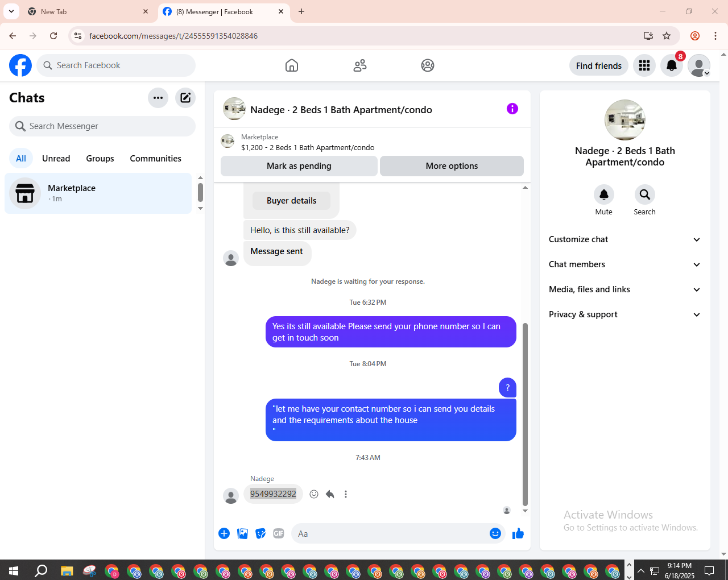Open the account profile avatar menu

(x=699, y=65)
